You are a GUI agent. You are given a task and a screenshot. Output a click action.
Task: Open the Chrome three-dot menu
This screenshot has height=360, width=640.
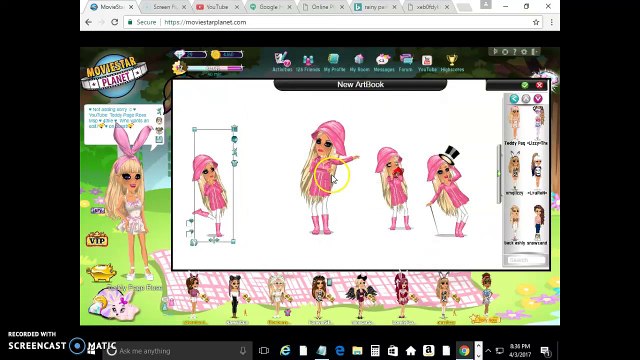[x=551, y=22]
